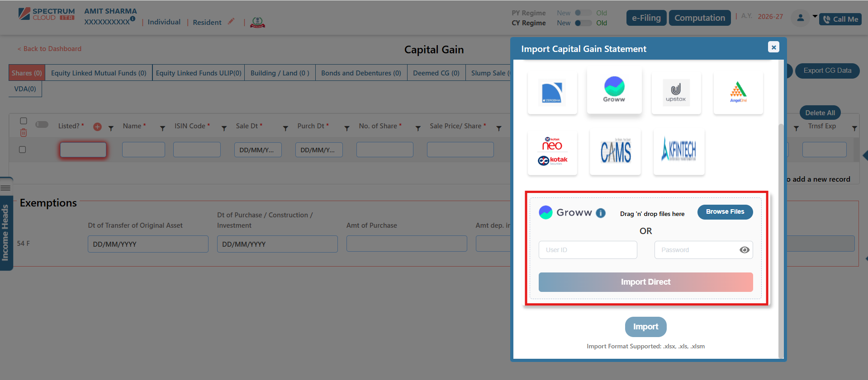The height and width of the screenshot is (380, 868).
Task: Choose the Upstox broker tile
Action: 676,93
